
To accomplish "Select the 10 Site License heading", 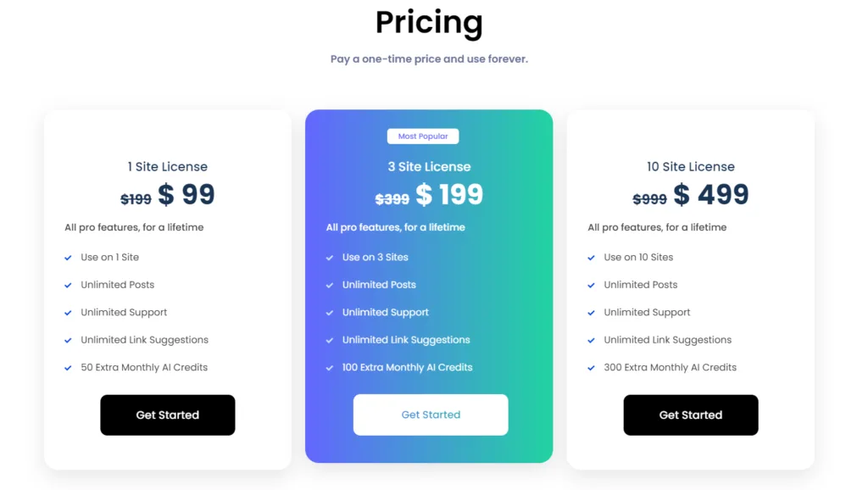I will 690,167.
